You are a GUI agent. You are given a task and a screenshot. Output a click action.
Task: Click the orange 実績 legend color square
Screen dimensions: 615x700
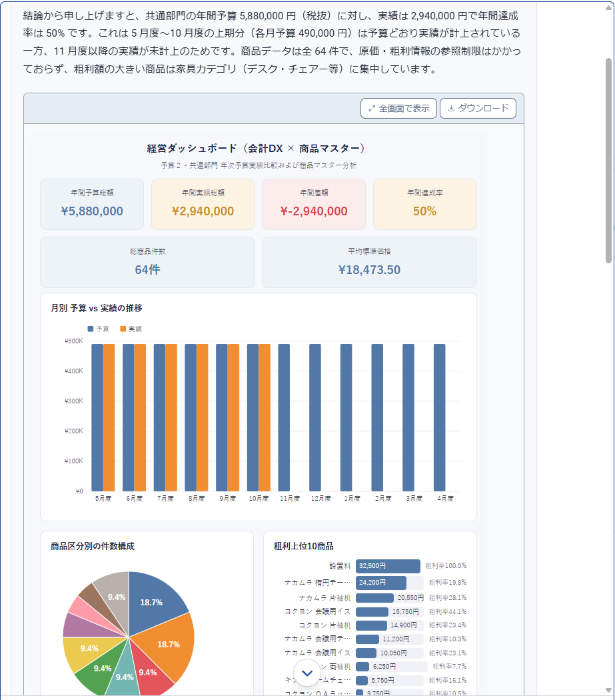[x=123, y=329]
